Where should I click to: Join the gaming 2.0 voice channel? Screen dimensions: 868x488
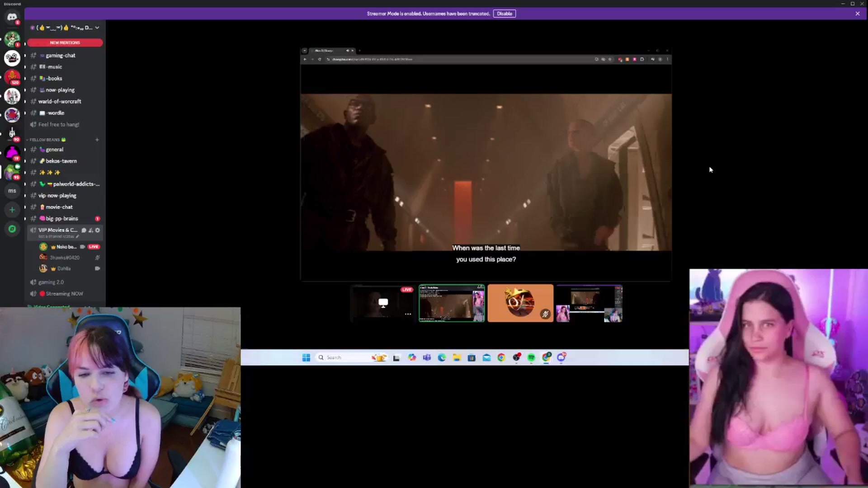[65, 282]
